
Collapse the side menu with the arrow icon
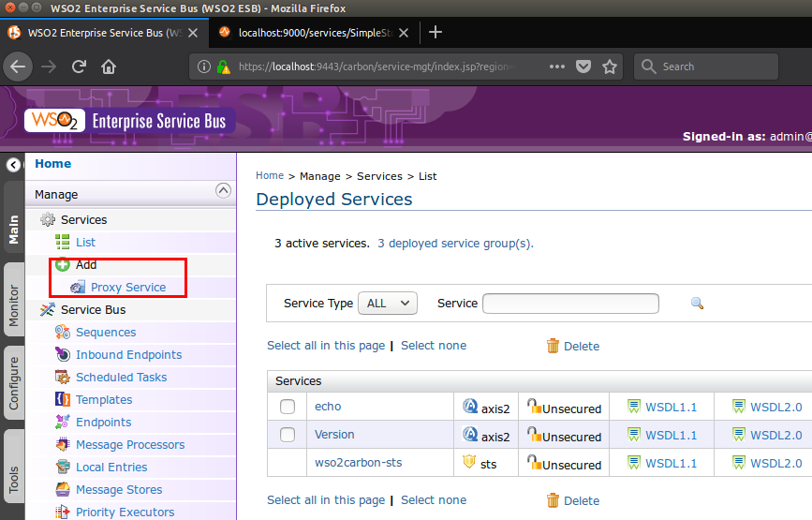coord(13,165)
